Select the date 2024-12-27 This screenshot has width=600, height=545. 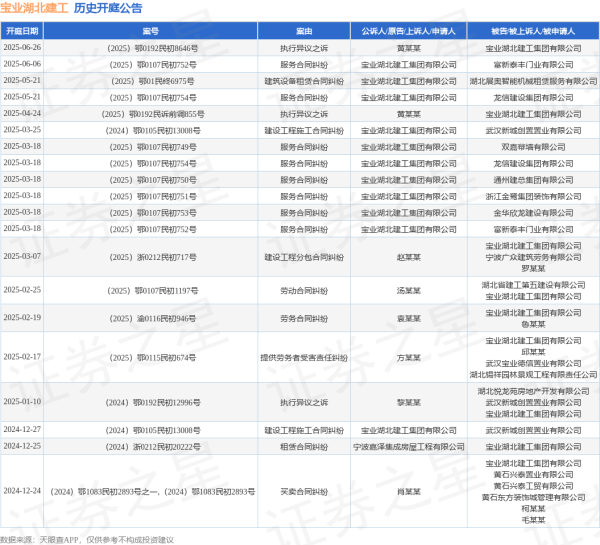coord(22,430)
